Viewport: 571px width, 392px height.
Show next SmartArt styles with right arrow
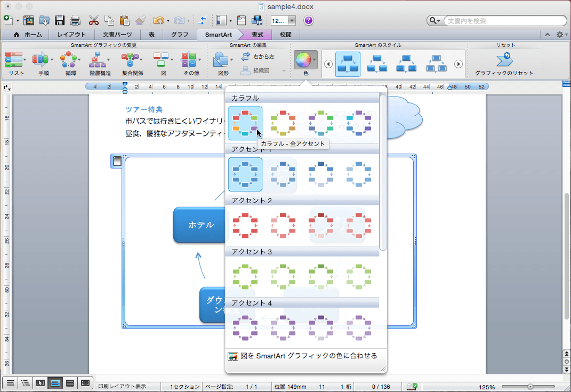click(458, 64)
